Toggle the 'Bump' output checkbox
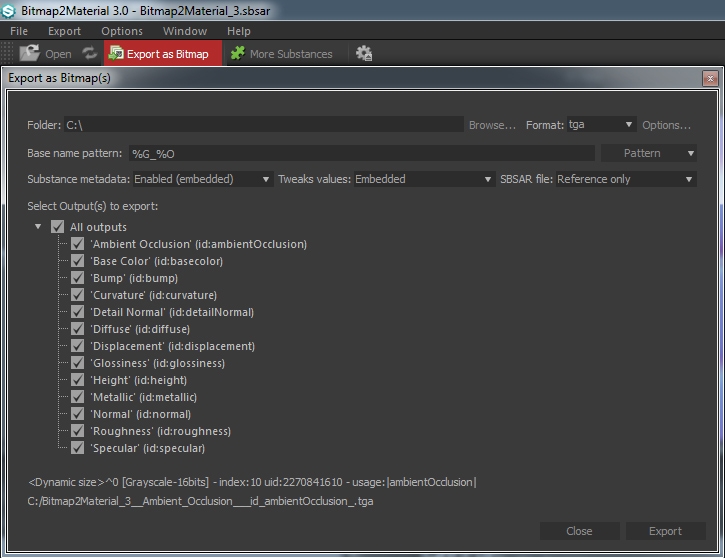Image resolution: width=725 pixels, height=558 pixels. point(77,278)
